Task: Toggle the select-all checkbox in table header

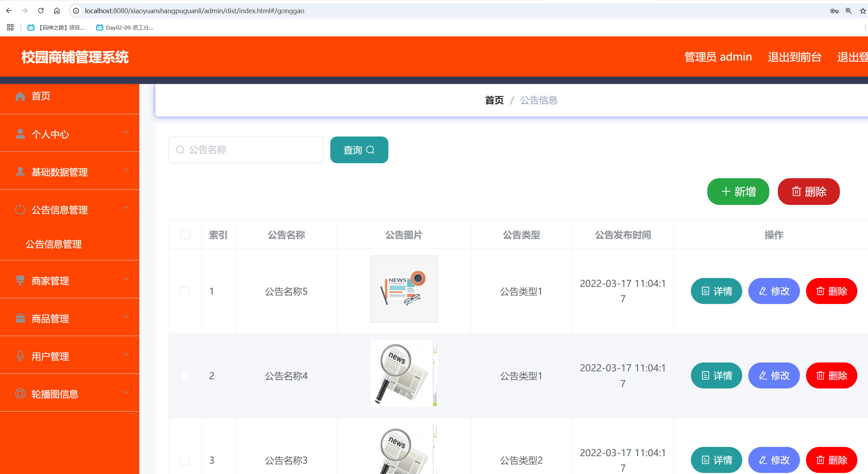Action: [x=185, y=235]
